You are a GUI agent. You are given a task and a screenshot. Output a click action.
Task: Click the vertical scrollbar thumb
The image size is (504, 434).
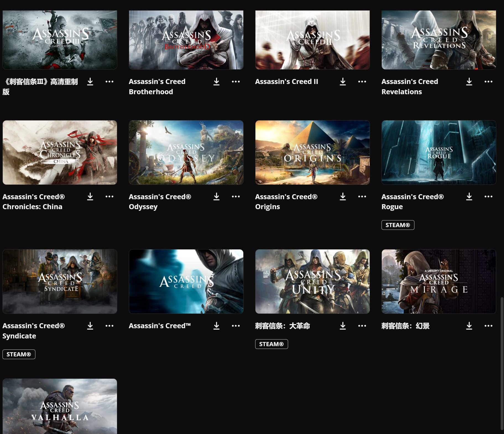(502, 364)
